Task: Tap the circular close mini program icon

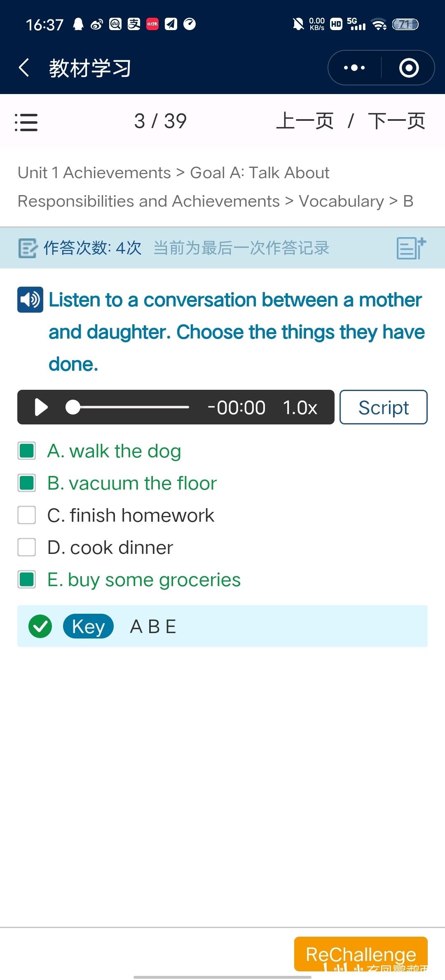Action: coord(409,68)
